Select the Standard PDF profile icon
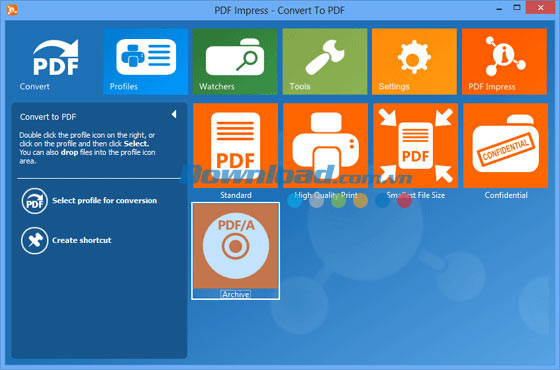This screenshot has width=560, height=370. [235, 146]
